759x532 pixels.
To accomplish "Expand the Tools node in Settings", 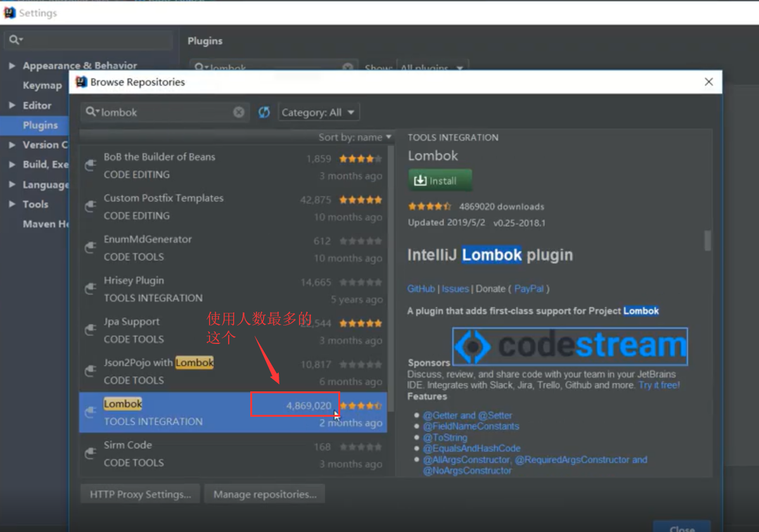I will tap(12, 205).
